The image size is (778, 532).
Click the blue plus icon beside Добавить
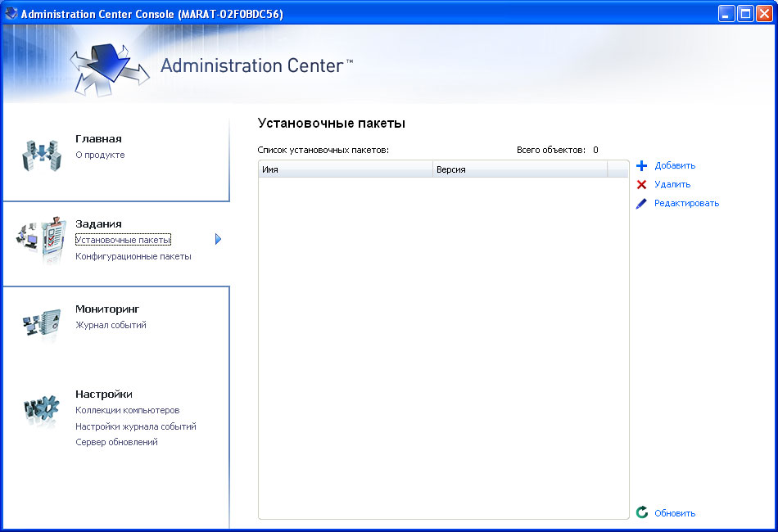[641, 165]
